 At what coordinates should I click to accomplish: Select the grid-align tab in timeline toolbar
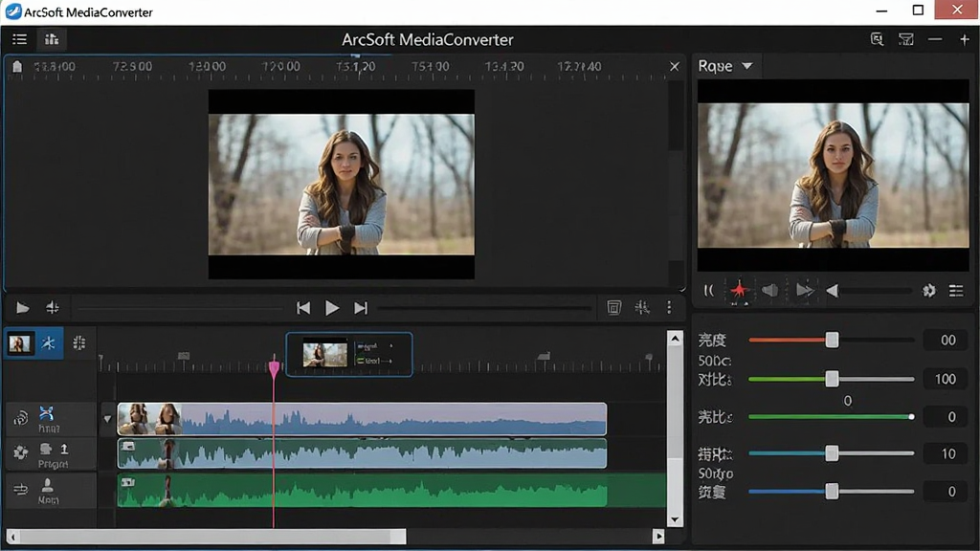[78, 343]
